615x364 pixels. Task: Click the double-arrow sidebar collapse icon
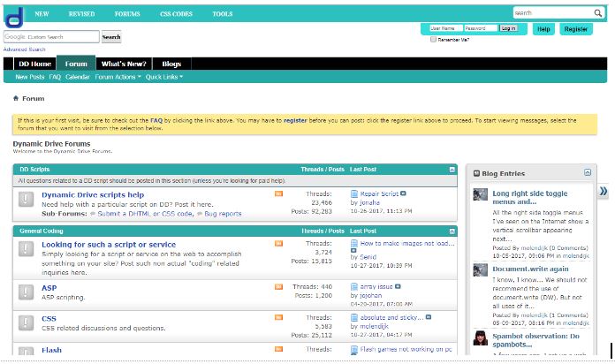point(604,191)
